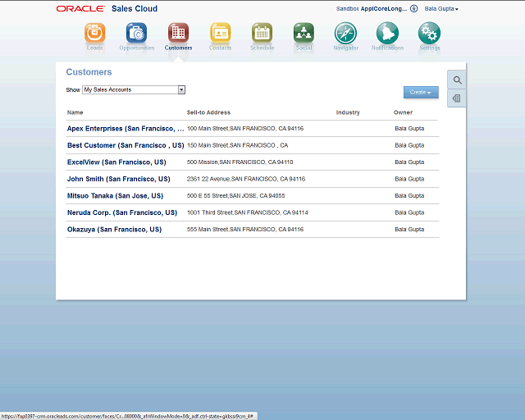Viewport: 525px width, 420px height.
Task: Click address 150 Main Street, San Francisco
Action: (237, 145)
